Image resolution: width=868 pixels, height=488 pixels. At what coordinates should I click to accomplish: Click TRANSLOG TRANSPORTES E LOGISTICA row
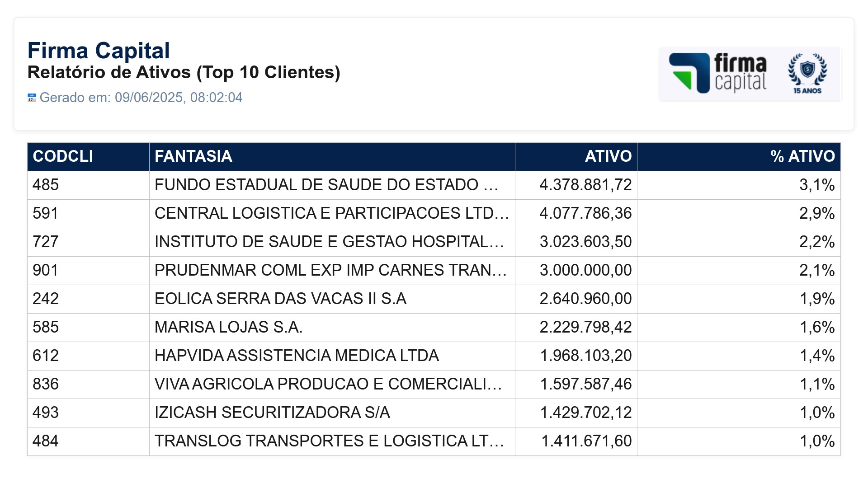[x=434, y=441]
